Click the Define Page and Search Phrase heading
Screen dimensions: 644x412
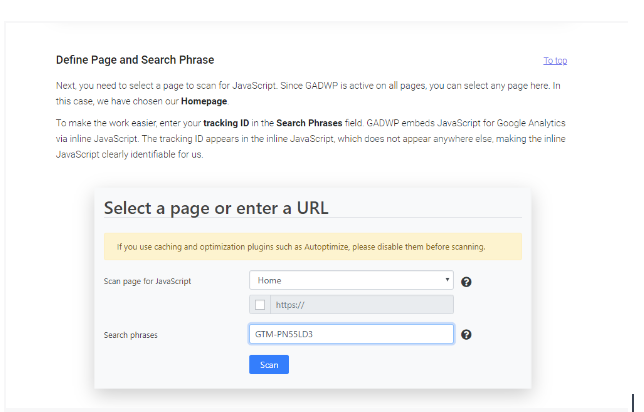coord(135,60)
